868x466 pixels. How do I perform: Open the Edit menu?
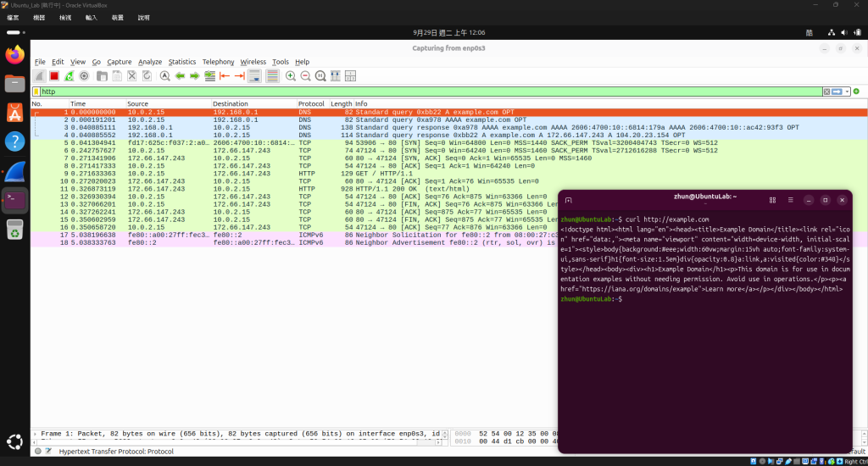tap(58, 62)
